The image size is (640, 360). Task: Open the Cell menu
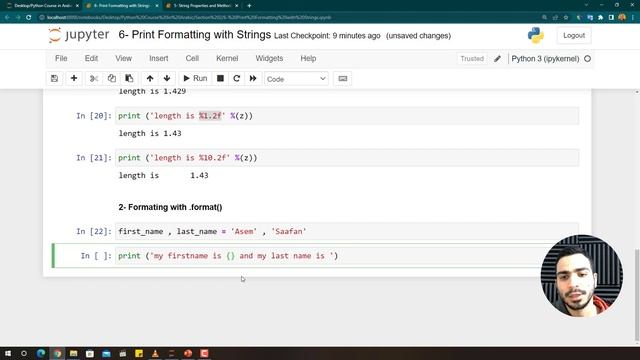[x=192, y=58]
